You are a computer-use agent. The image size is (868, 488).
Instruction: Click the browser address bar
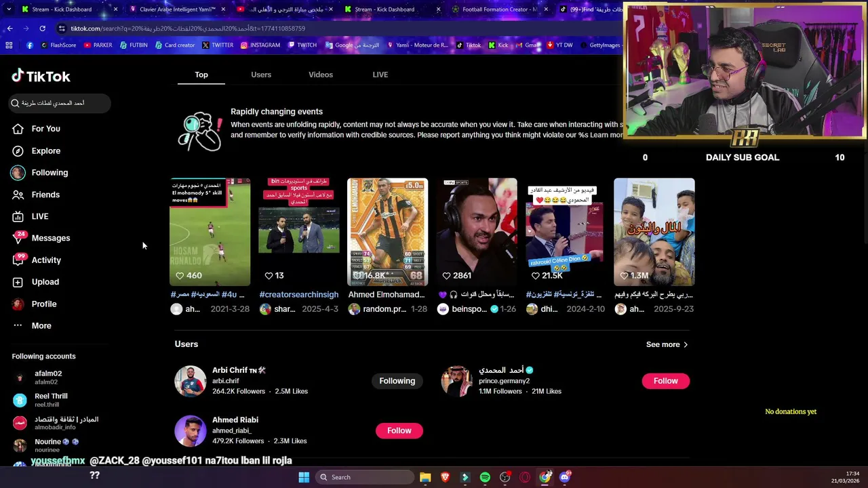pyautogui.click(x=339, y=28)
